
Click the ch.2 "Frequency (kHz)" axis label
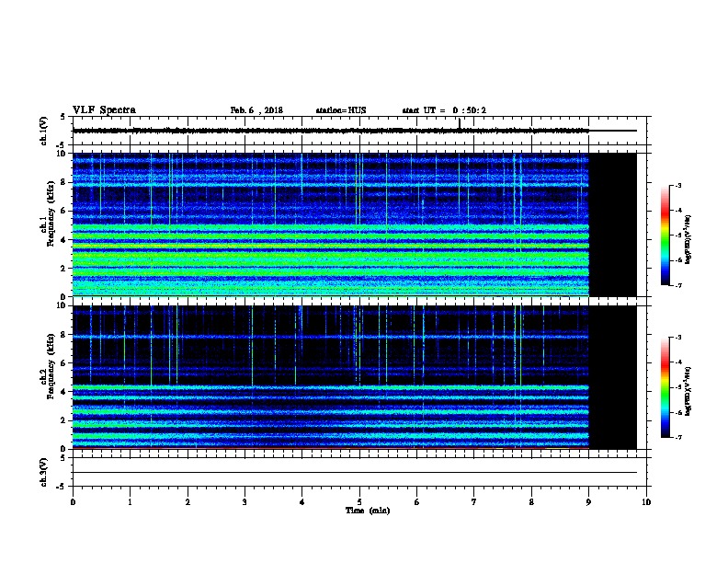(51, 366)
